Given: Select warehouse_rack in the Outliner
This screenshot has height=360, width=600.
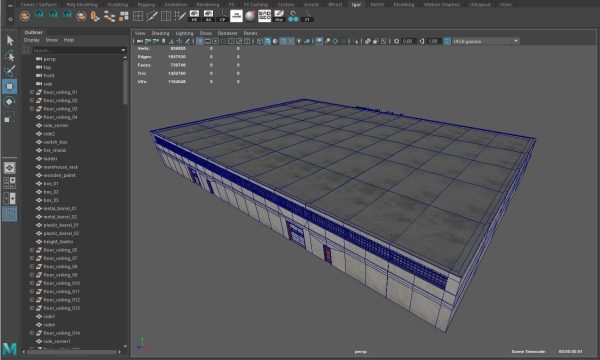Looking at the screenshot, I should coord(60,167).
